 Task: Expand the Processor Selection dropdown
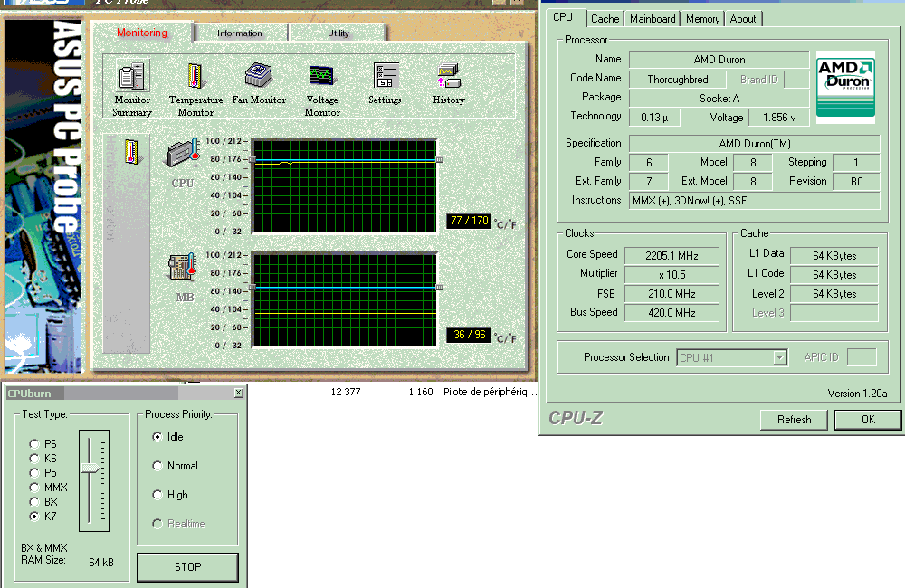779,357
